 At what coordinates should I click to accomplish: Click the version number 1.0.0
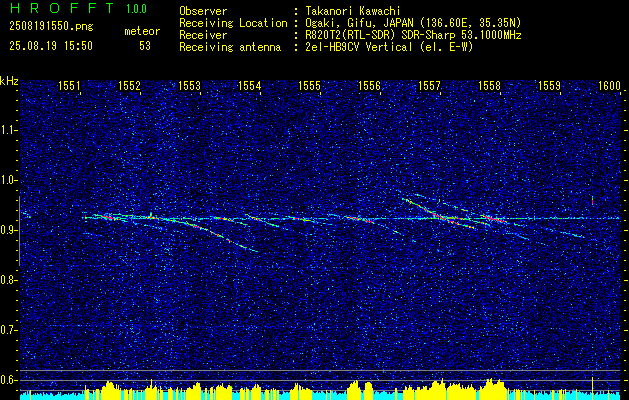click(136, 9)
